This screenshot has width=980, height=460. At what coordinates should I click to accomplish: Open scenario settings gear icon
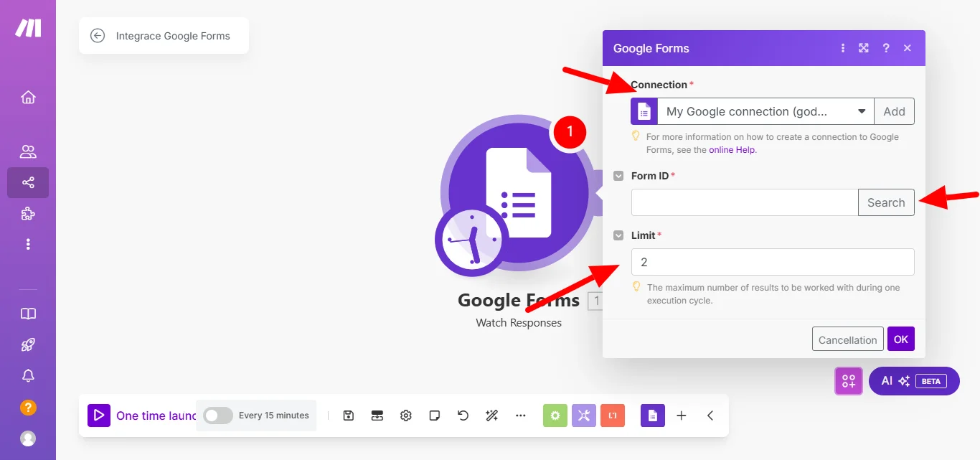pyautogui.click(x=405, y=415)
